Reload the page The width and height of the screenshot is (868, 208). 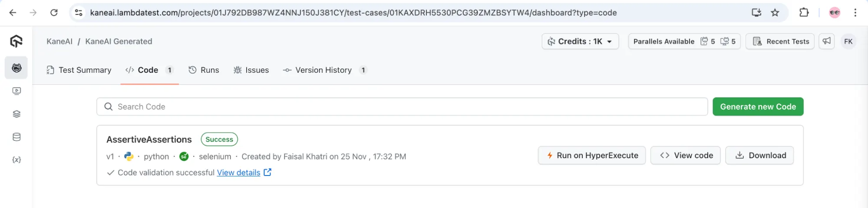[x=54, y=13]
